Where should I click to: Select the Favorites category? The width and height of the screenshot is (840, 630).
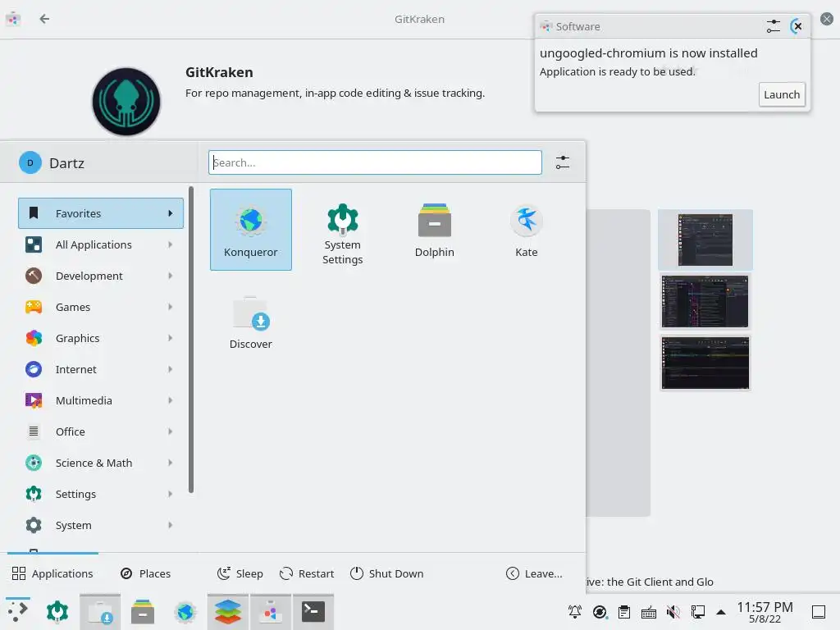click(x=101, y=213)
